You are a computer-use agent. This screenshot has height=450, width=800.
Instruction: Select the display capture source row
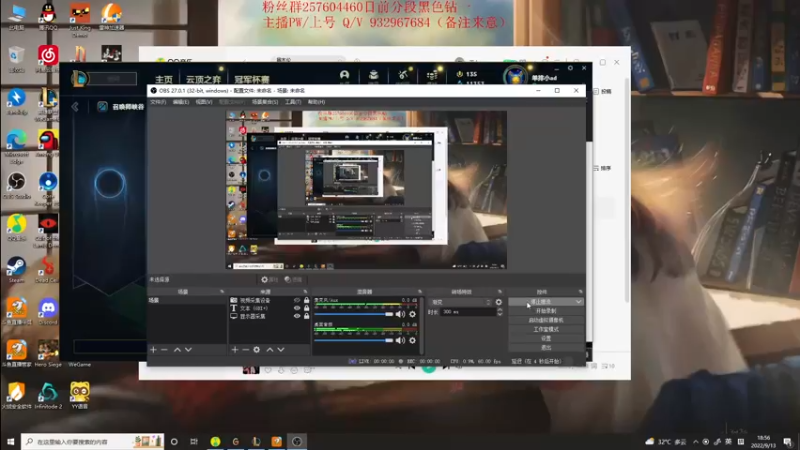(x=269, y=316)
